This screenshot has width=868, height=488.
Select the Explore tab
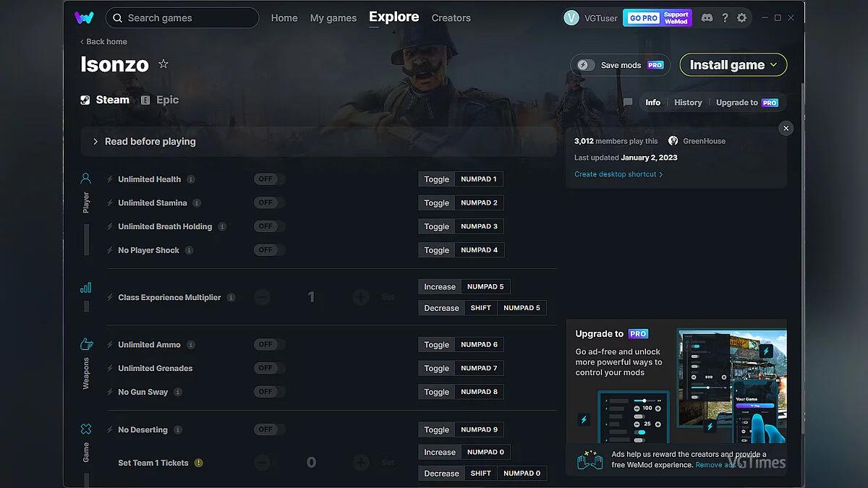(x=394, y=17)
